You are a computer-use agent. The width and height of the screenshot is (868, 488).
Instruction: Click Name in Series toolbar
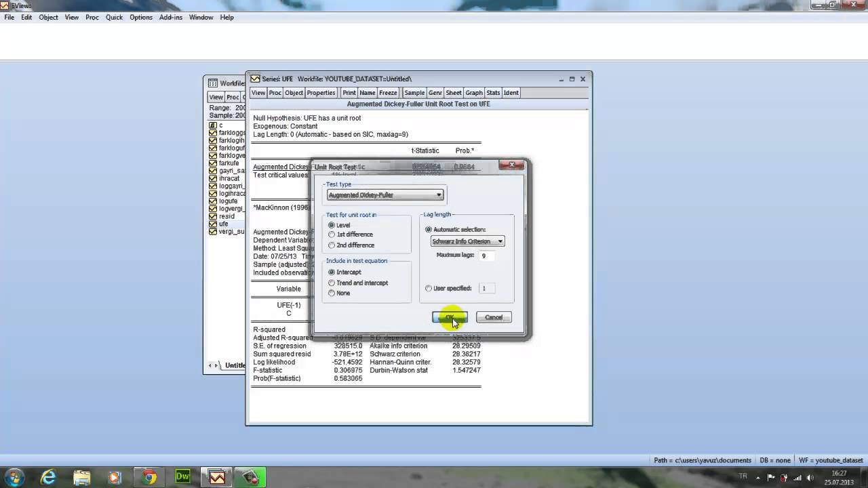pyautogui.click(x=368, y=93)
